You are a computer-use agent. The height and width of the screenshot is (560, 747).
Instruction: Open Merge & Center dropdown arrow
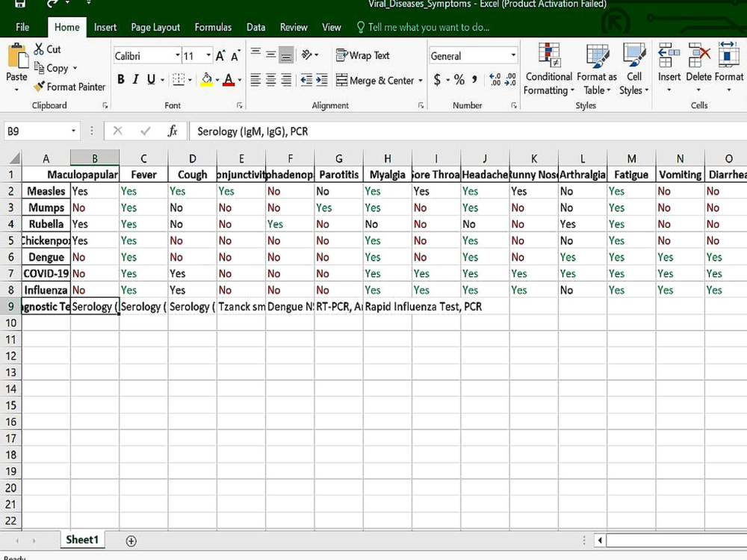[420, 81]
